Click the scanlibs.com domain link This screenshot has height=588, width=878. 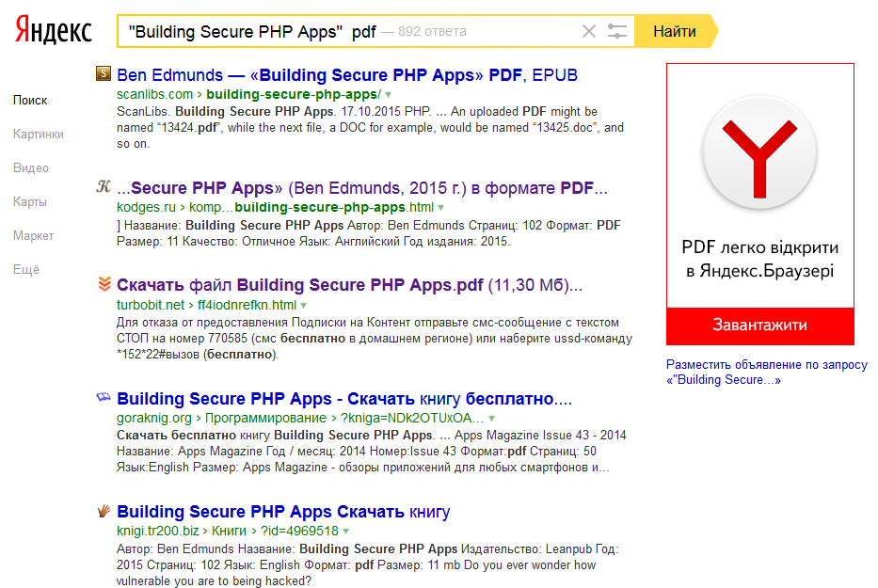[x=154, y=94]
